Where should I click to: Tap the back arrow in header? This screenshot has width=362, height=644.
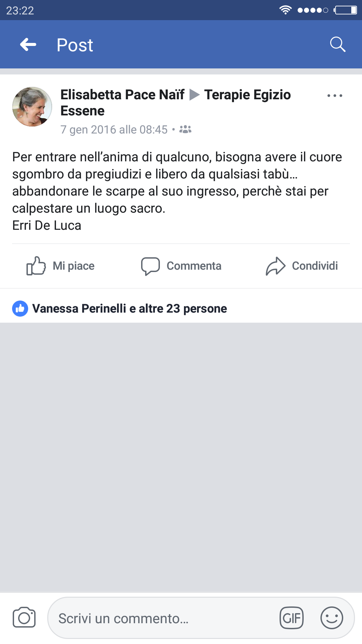28,45
